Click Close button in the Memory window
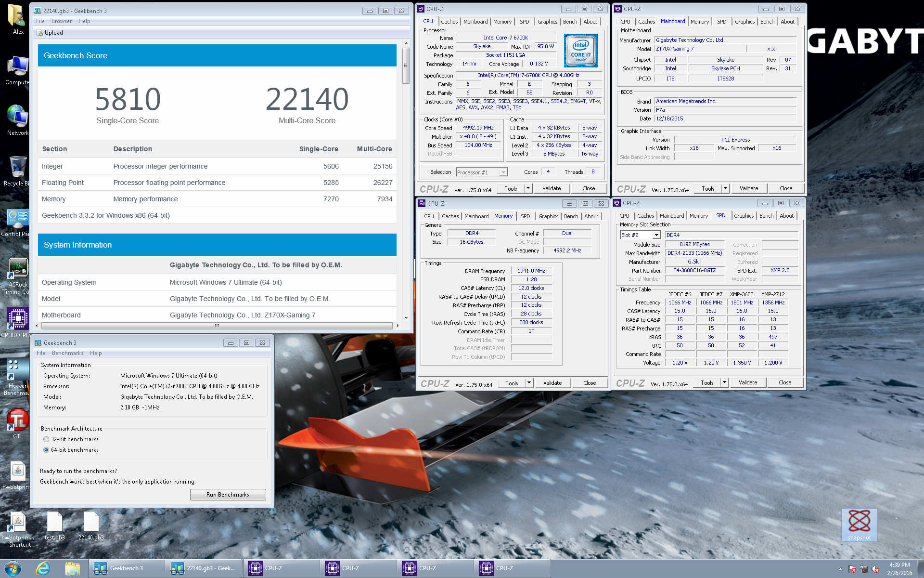This screenshot has width=924, height=578. pos(590,383)
